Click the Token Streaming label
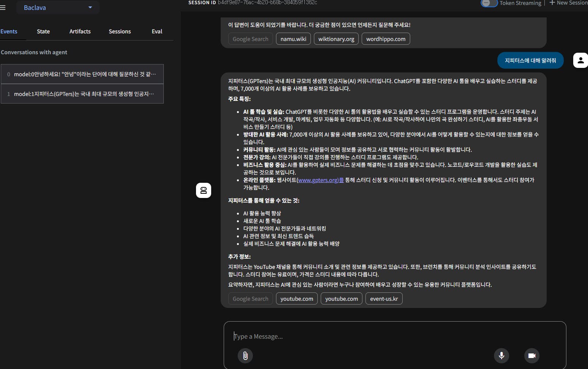Image resolution: width=588 pixels, height=369 pixels. [520, 3]
